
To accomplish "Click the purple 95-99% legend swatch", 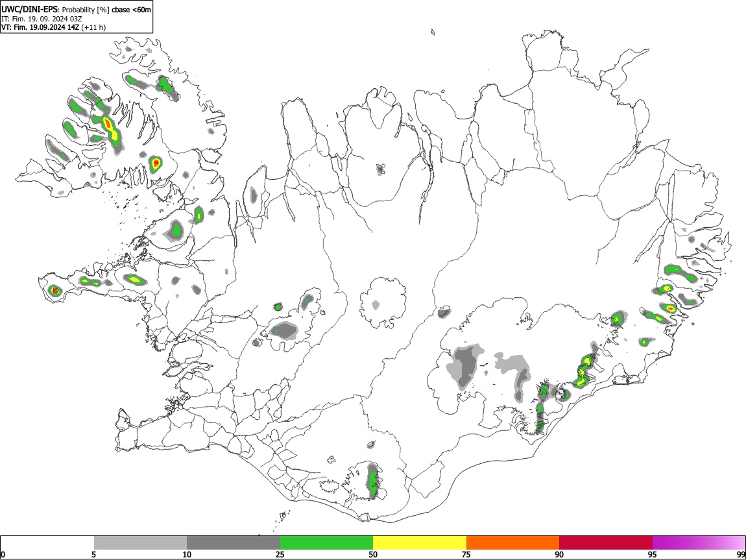I will point(699,543).
